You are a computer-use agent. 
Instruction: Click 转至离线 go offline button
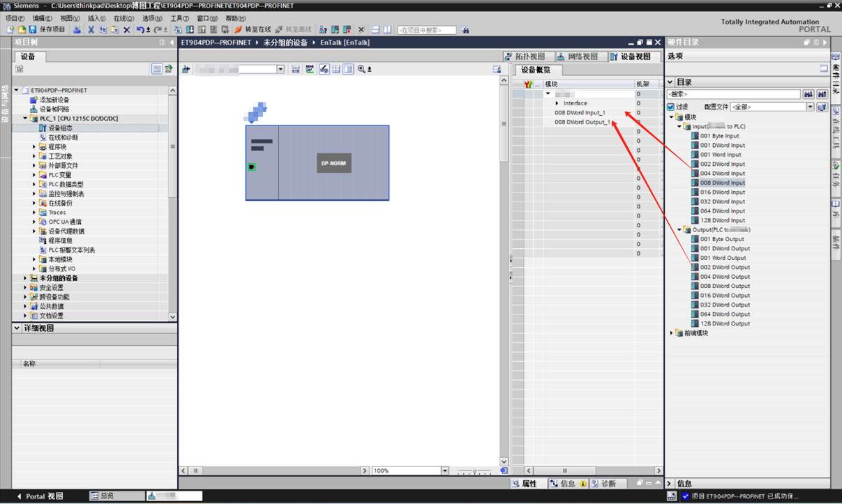pos(293,30)
